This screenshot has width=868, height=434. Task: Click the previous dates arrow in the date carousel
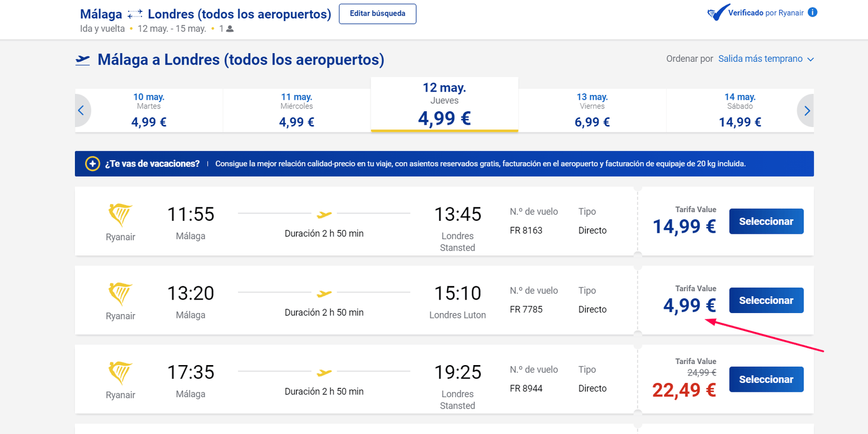click(x=81, y=111)
